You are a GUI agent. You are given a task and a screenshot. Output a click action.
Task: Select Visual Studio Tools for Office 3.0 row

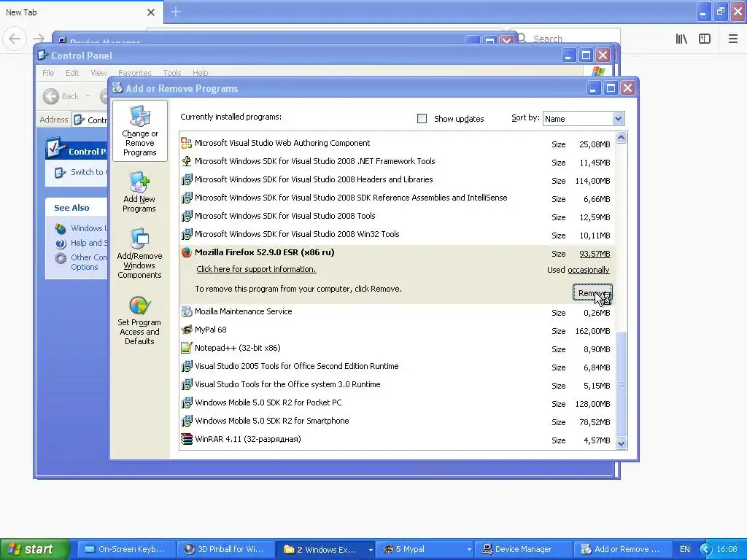pos(397,385)
